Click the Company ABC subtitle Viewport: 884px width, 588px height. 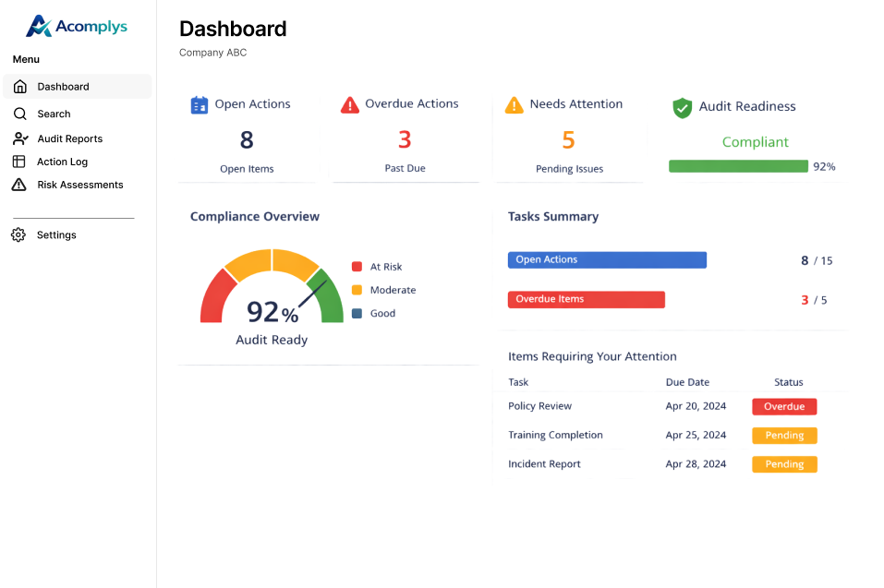click(213, 53)
